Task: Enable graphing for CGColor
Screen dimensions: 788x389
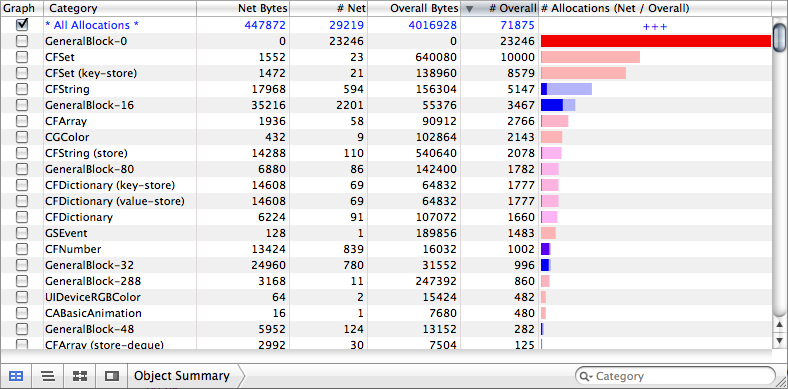Action: point(22,137)
